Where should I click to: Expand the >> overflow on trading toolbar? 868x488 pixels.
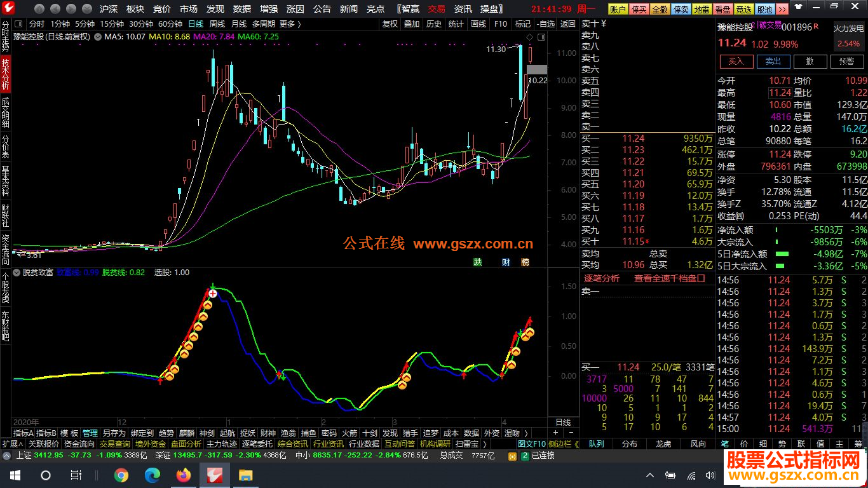(782, 9)
